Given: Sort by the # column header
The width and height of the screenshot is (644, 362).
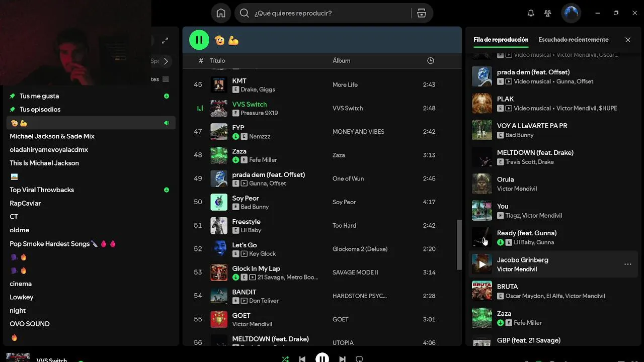Looking at the screenshot, I should pyautogui.click(x=201, y=60).
